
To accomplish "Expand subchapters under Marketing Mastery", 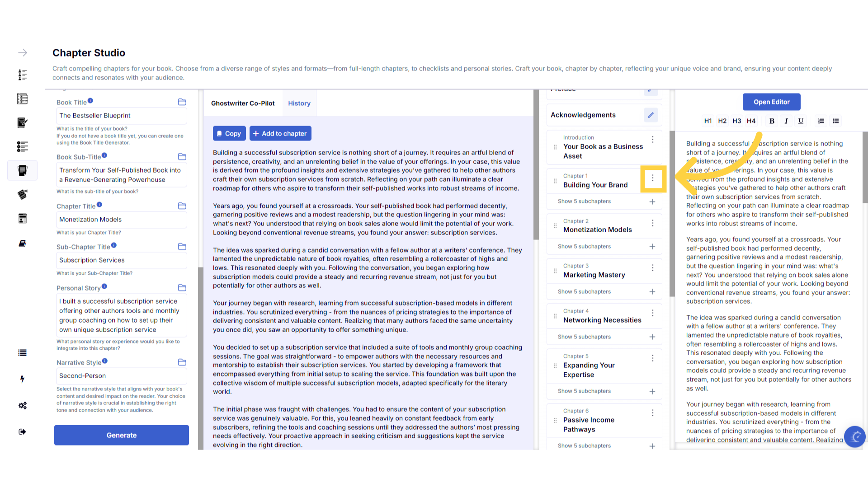I will 584,291.
